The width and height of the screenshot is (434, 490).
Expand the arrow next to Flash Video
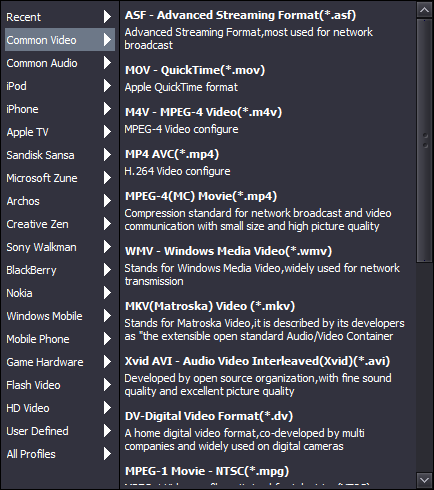click(107, 385)
